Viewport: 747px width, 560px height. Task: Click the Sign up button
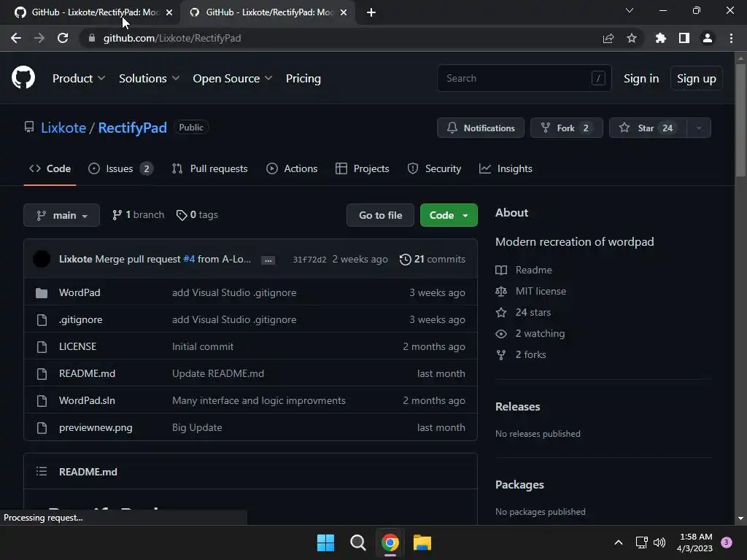(x=696, y=79)
